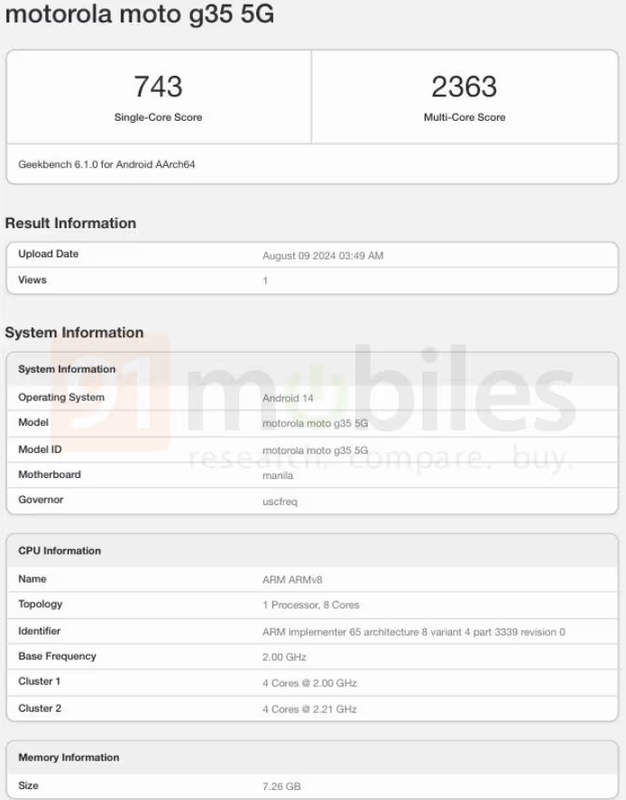Click the upload date value August 09 2024
Image resolution: width=626 pixels, height=800 pixels.
[x=322, y=256]
